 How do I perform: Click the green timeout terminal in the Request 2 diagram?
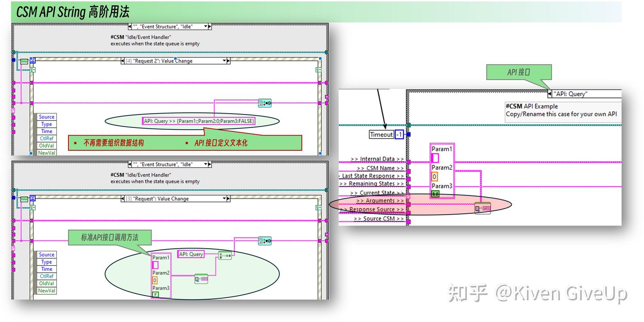[x=24, y=61]
